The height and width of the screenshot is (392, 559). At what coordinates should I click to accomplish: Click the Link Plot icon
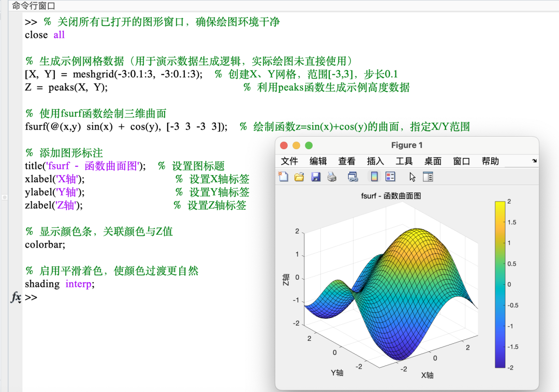point(353,177)
